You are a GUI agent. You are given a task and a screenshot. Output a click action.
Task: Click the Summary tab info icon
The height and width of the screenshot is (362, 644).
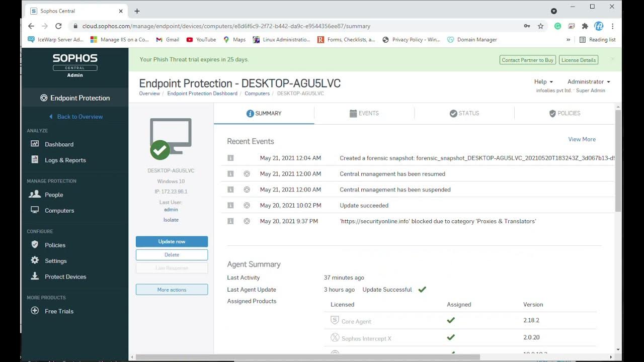pos(250,113)
